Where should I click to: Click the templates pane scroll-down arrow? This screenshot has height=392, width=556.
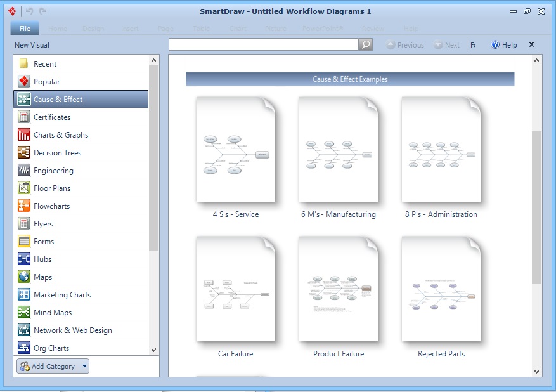[x=536, y=372]
